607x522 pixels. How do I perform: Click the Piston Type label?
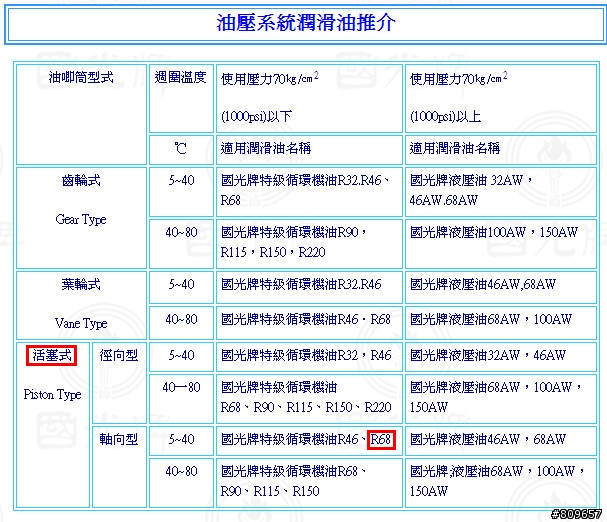coord(52,395)
